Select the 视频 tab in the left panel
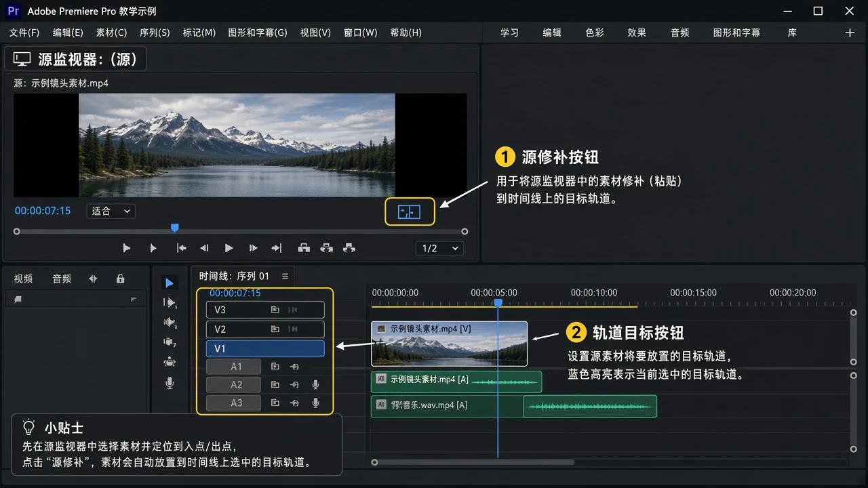Viewport: 868px width, 488px height. point(23,279)
